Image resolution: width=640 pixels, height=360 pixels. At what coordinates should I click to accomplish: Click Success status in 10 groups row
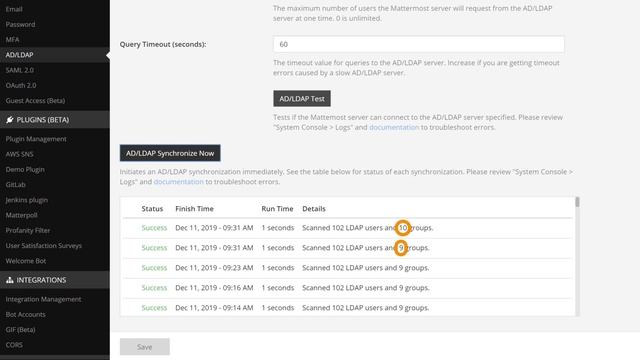pos(154,228)
